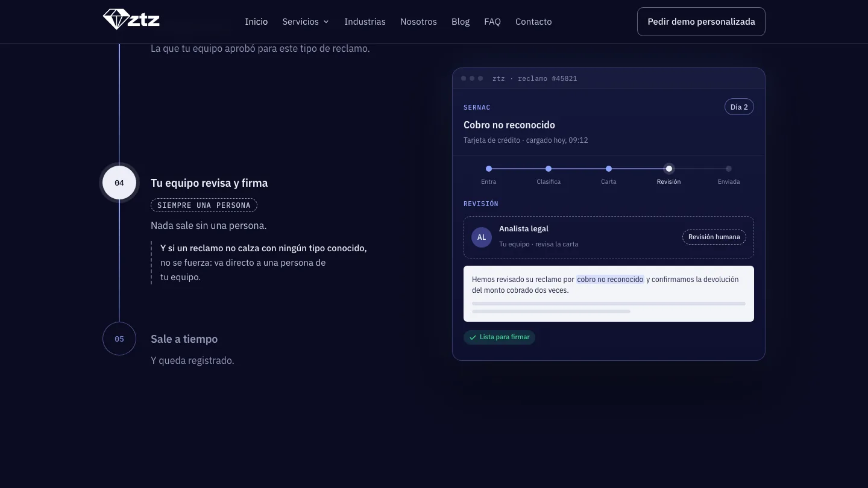Viewport: 868px width, 488px height.
Task: Select step 04 circle marker
Action: coord(119,183)
